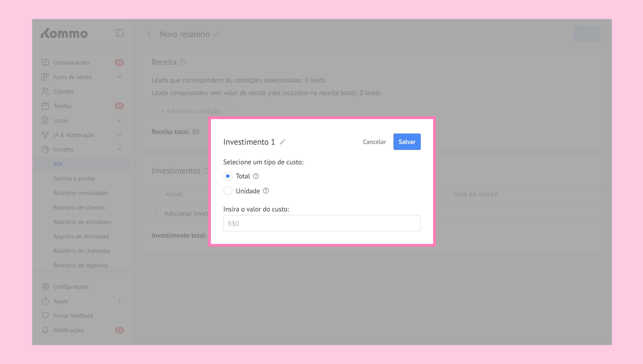
Task: Expand the IA & Automação menu chevron
Action: [x=119, y=135]
